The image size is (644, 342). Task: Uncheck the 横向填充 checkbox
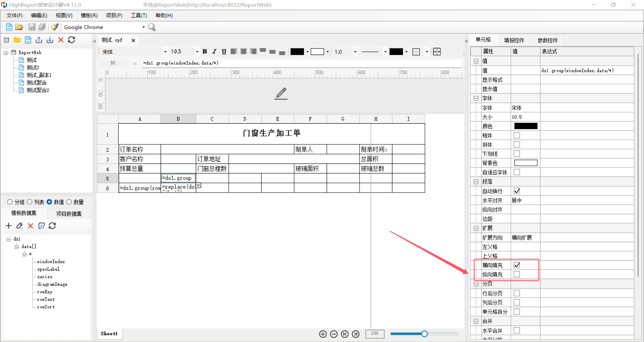tap(517, 265)
